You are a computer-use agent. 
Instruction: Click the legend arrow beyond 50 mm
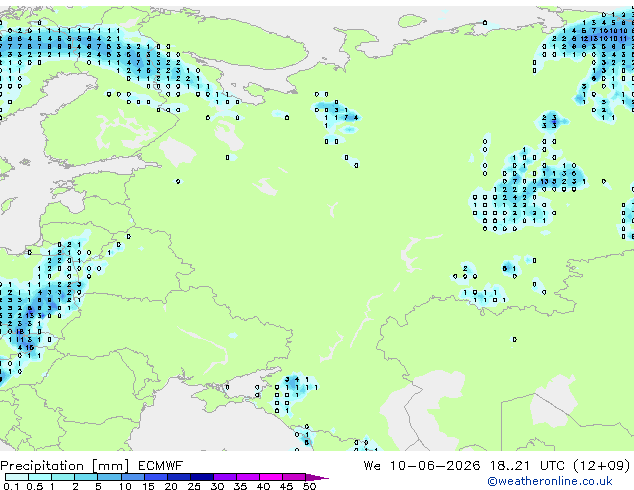pyautogui.click(x=317, y=477)
